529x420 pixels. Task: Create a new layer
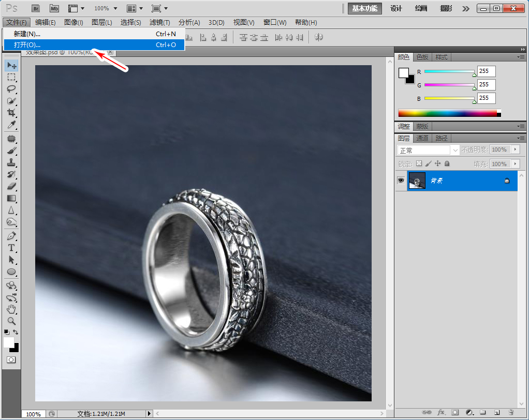496,412
